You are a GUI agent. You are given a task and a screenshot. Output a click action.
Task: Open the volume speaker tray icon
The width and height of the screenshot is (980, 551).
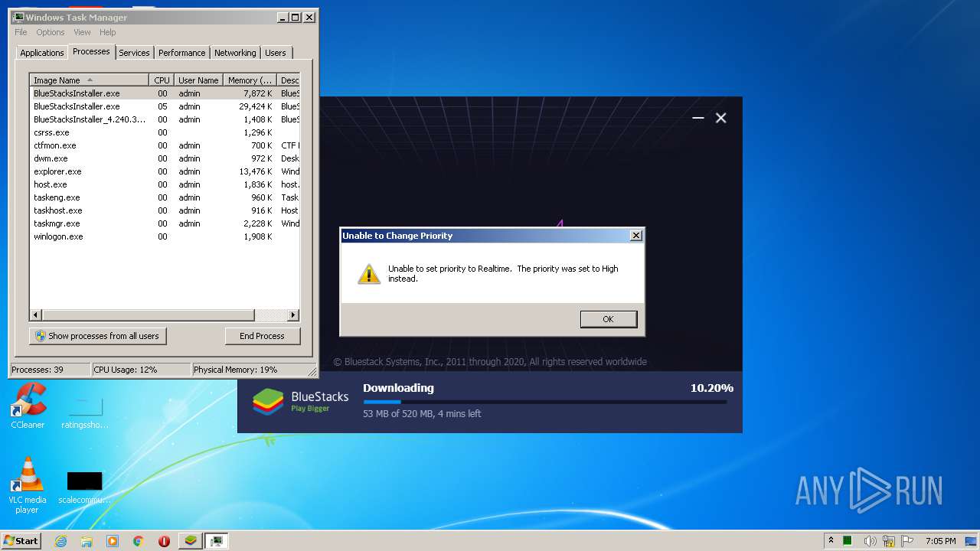click(x=871, y=541)
